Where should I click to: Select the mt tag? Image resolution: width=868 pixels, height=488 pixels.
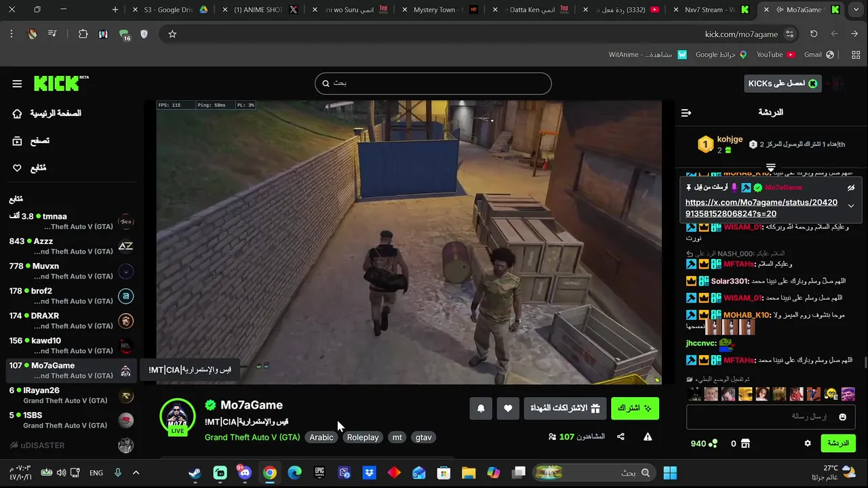click(x=397, y=437)
